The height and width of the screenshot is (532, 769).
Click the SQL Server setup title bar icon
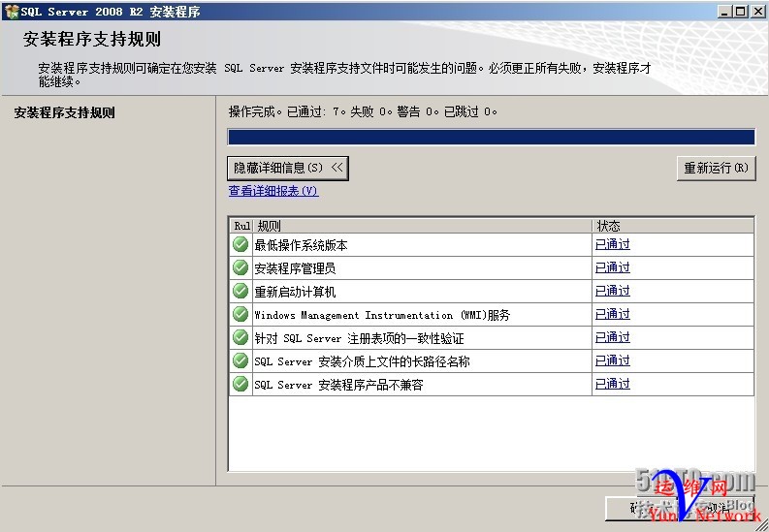[x=12, y=12]
